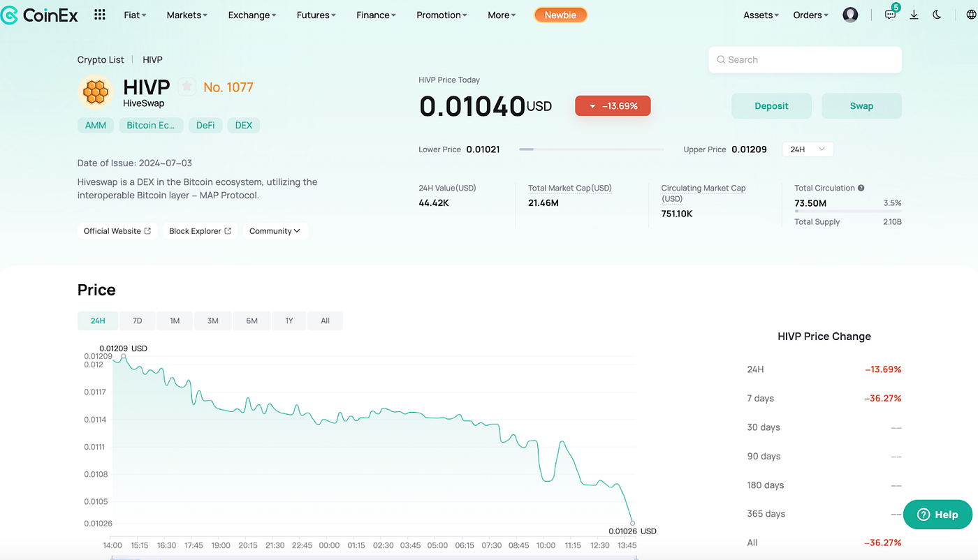Image resolution: width=978 pixels, height=560 pixels.
Task: Expand the Markets menu
Action: pos(187,15)
